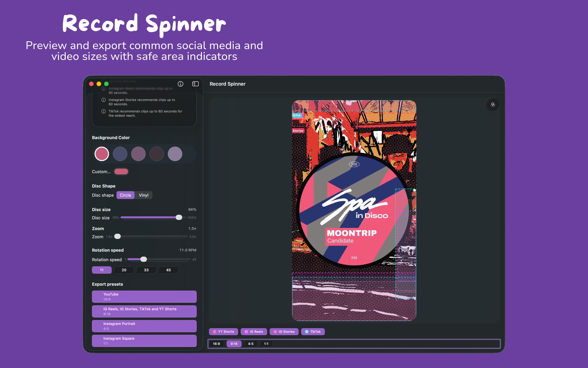
Task: Toggle IG Stories safe area indicator
Action: [x=284, y=332]
